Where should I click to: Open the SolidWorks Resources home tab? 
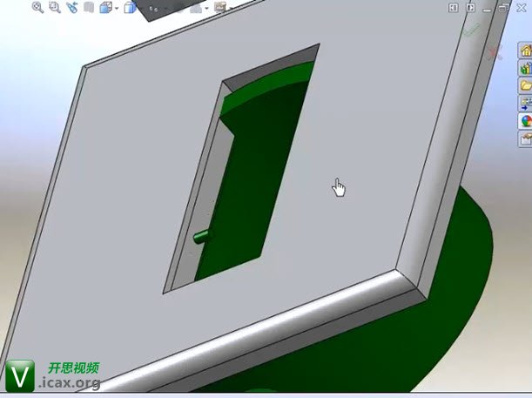(x=525, y=51)
